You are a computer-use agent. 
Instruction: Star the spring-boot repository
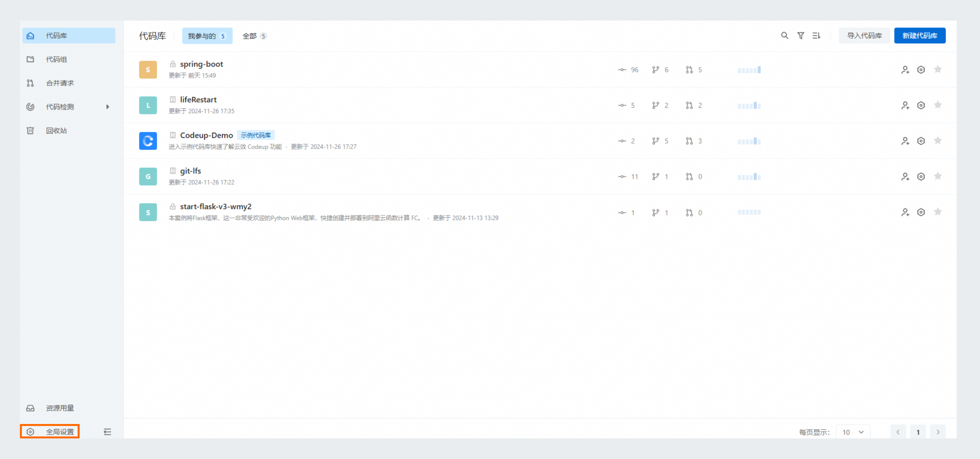pos(938,69)
